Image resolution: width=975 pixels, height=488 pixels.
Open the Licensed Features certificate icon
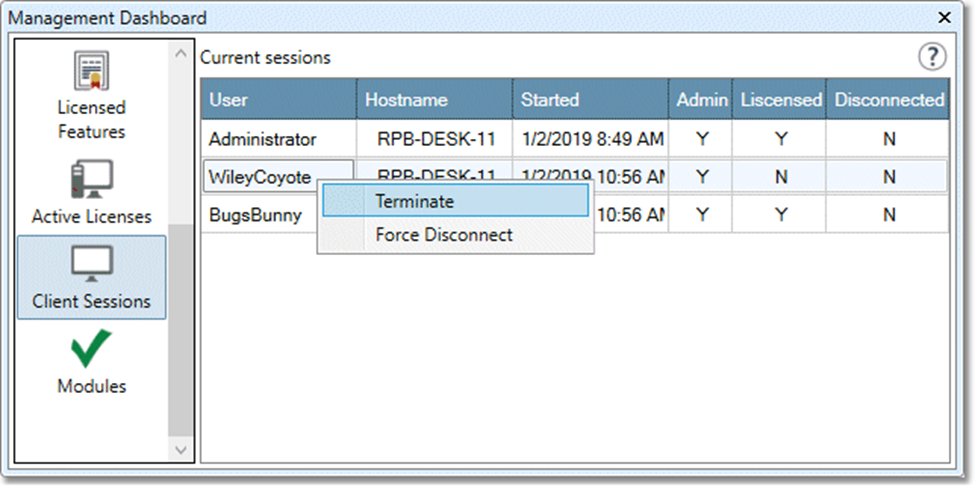pos(92,71)
